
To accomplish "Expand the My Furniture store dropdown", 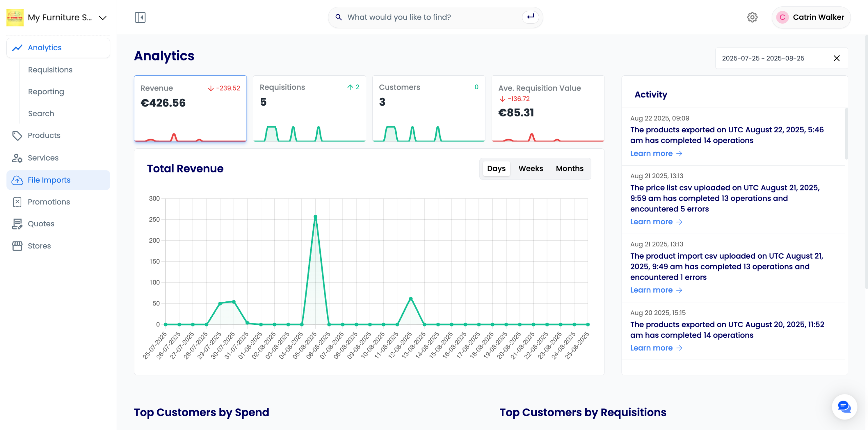I will coord(103,18).
